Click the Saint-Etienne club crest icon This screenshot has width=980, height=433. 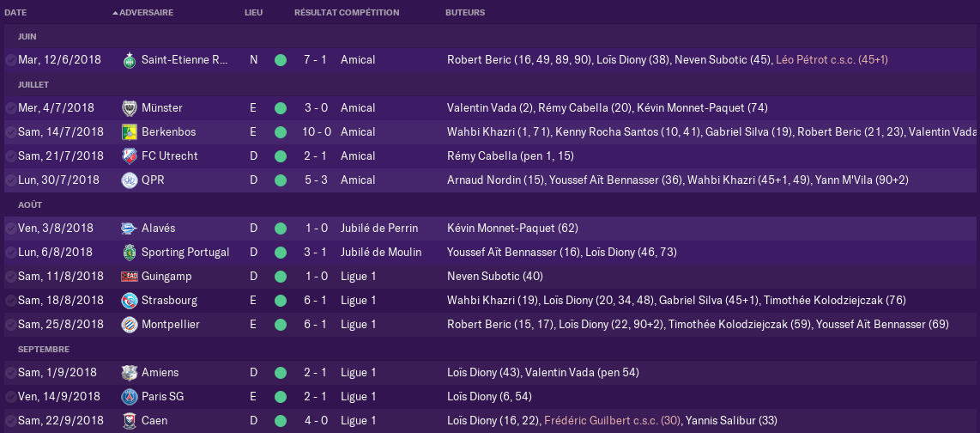[130, 60]
